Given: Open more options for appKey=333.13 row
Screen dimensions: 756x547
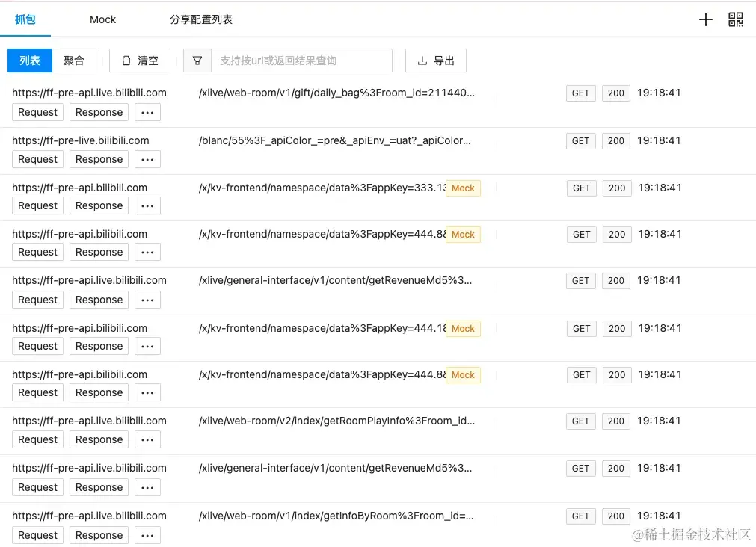Looking at the screenshot, I should [x=147, y=205].
